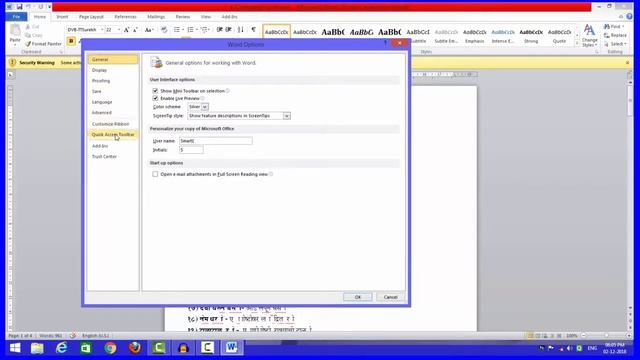Apply the Emphasis style from gallery
Viewport: 640px width, 360px height.
click(474, 36)
